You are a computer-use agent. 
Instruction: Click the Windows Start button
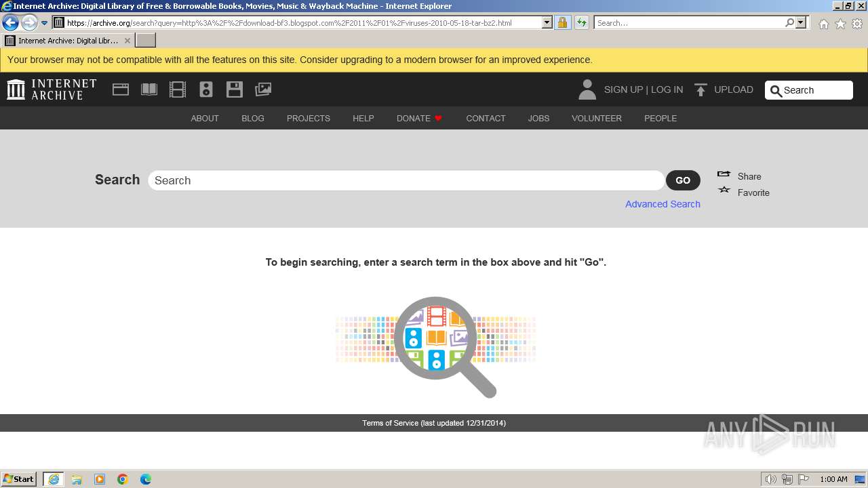19,479
